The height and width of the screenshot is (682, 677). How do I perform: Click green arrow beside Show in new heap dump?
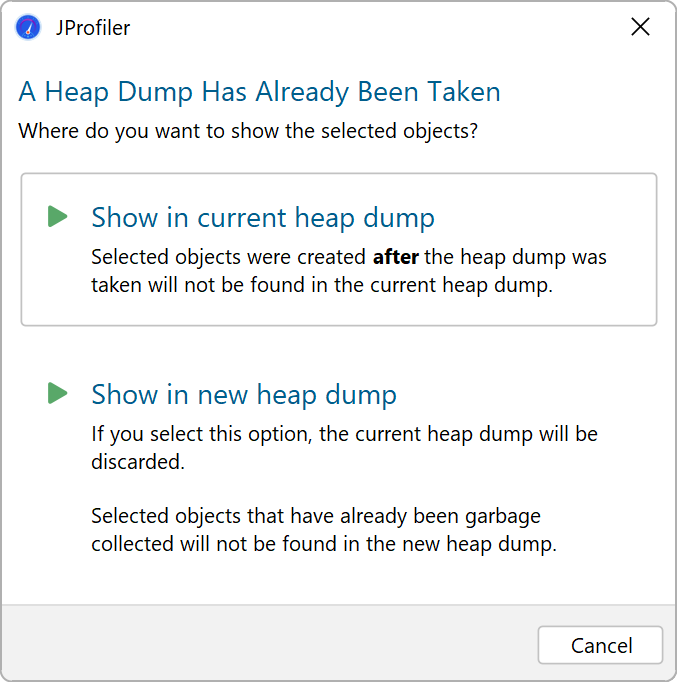tap(57, 393)
